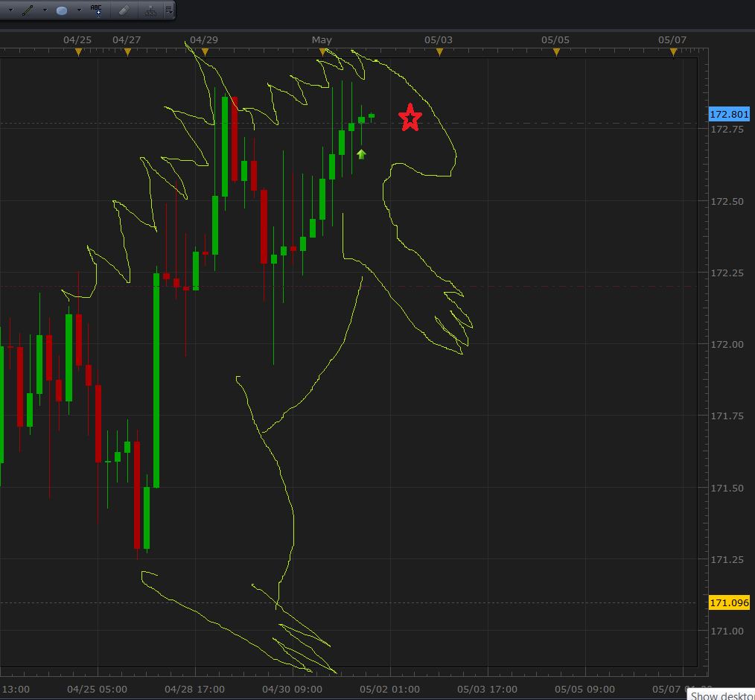The height and width of the screenshot is (700, 755).
Task: Click the green up-arrow signal marker
Action: [x=361, y=154]
